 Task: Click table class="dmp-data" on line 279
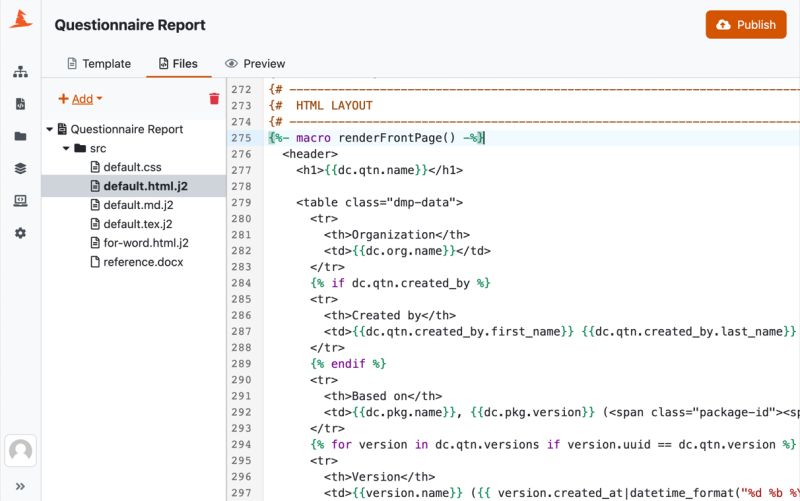(x=380, y=203)
